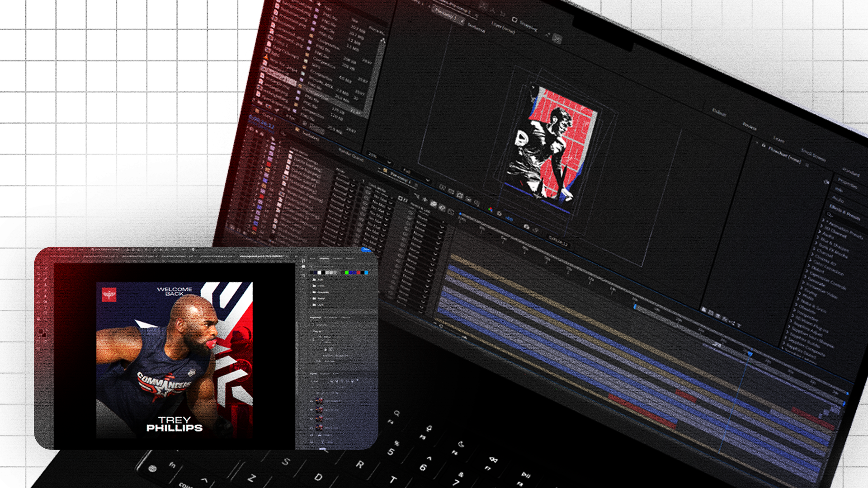Open the Audio panel in After Effects
This screenshot has height=488, width=868.
838,199
